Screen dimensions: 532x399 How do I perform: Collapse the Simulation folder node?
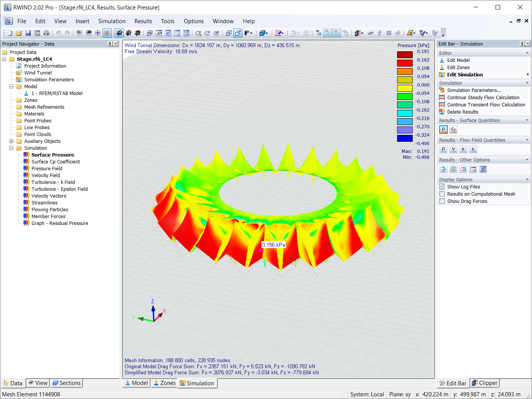tap(11, 148)
